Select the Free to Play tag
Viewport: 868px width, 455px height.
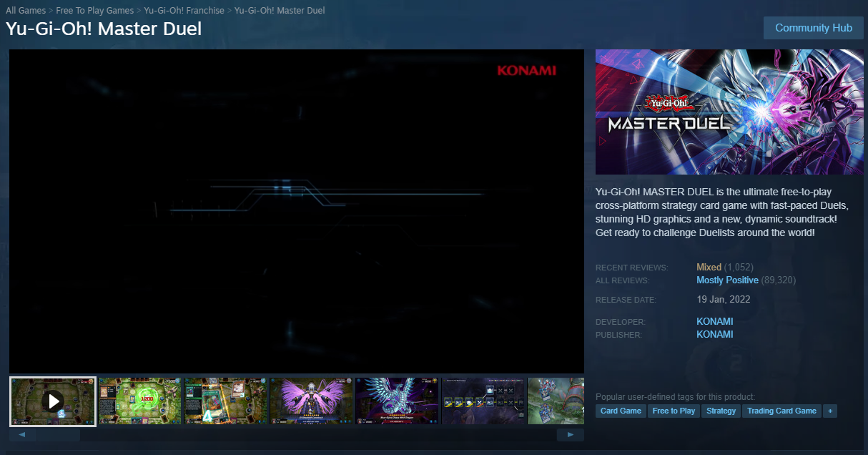pos(674,411)
